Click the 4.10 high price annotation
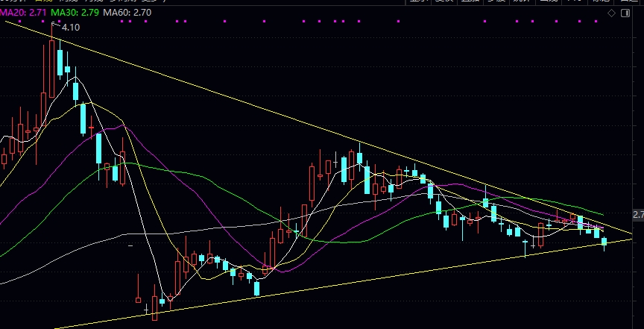This screenshot has height=329, width=644. click(70, 28)
